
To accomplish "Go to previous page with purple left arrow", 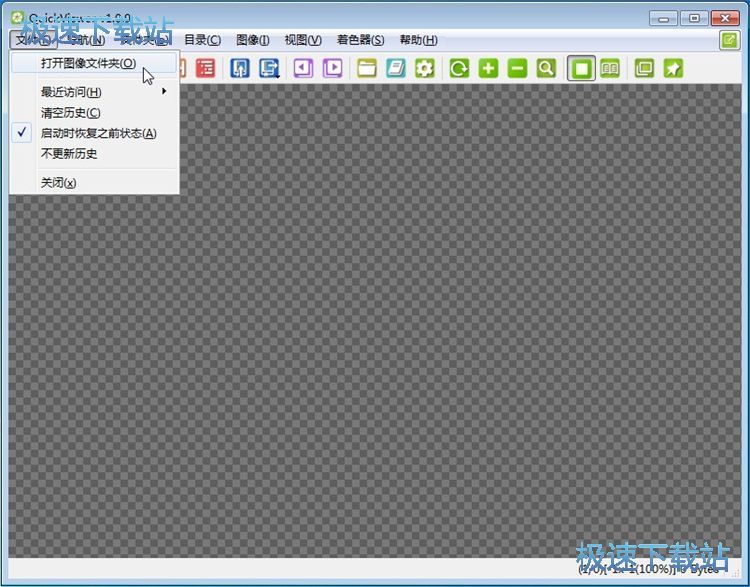I will [x=303, y=68].
